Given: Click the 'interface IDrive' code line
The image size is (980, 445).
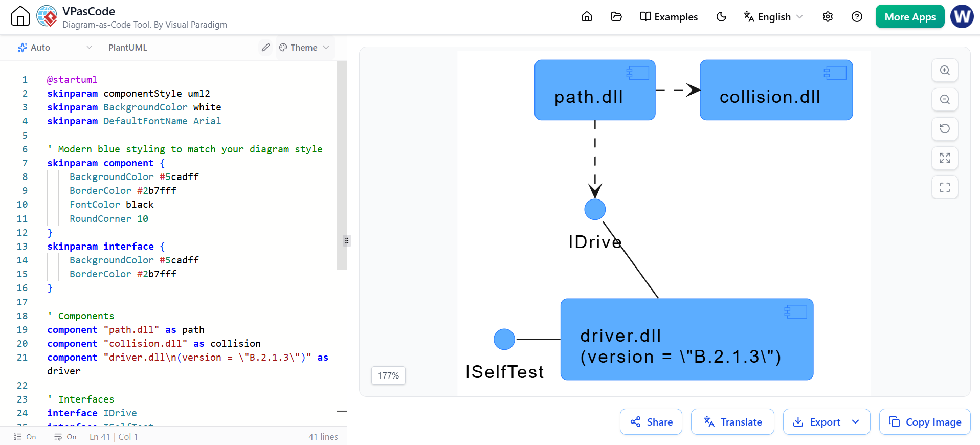Looking at the screenshot, I should (x=92, y=413).
